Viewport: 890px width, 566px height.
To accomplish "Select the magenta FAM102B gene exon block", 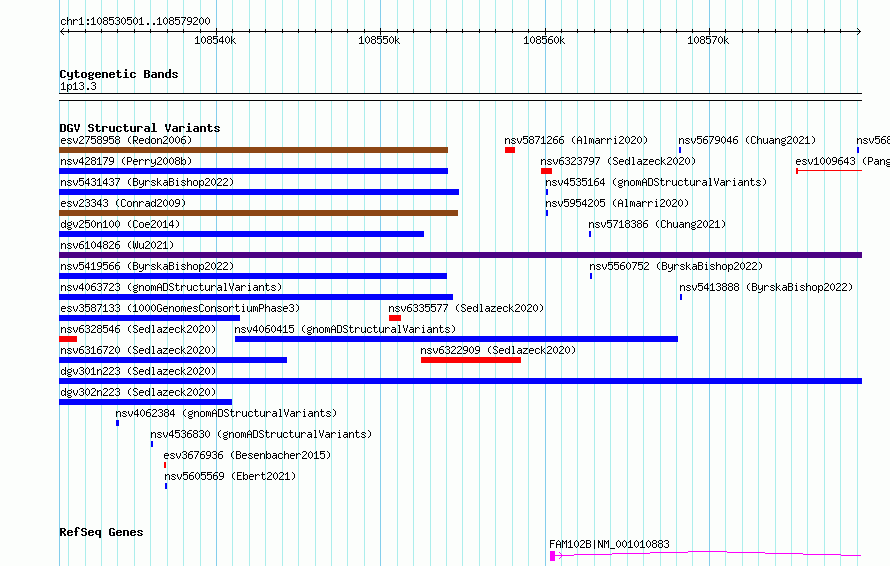I will point(552,556).
